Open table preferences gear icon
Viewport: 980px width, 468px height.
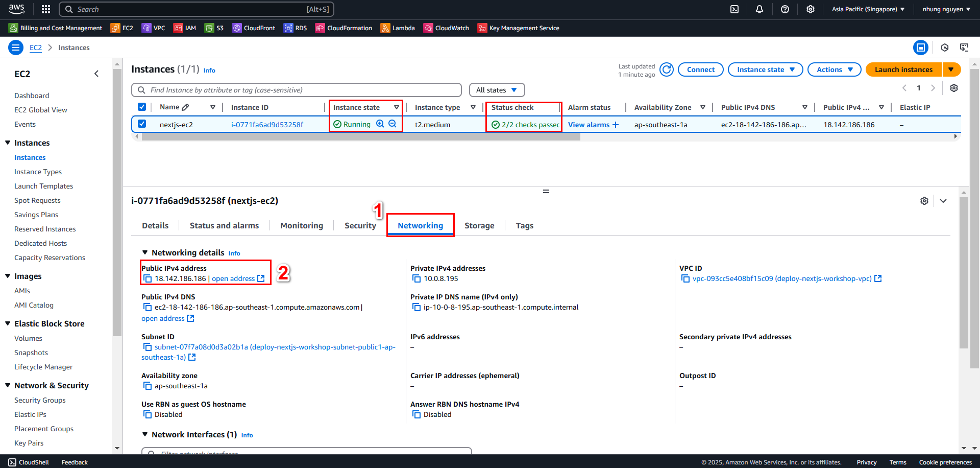[x=953, y=88]
